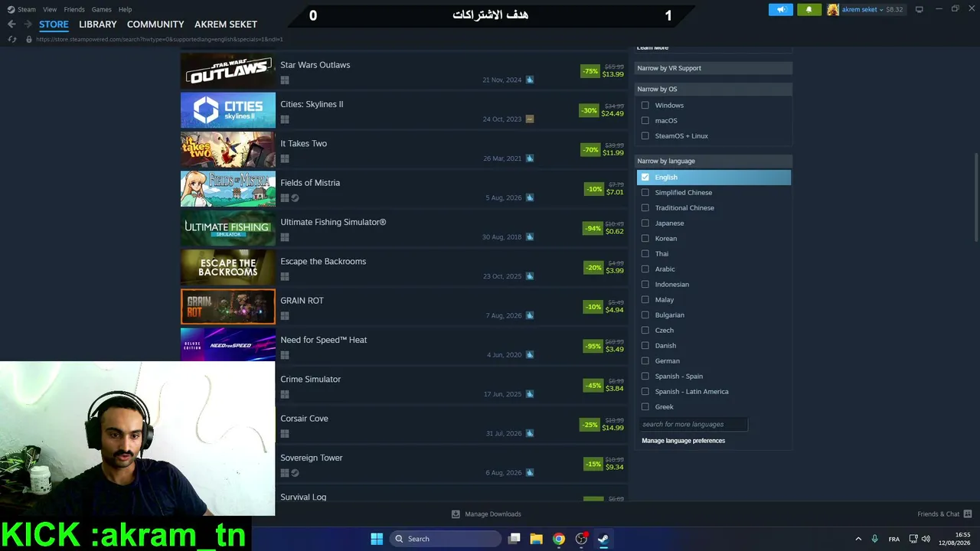Click the $8.32 wallet balance
Viewport: 980px width, 551px height.
coord(894,9)
